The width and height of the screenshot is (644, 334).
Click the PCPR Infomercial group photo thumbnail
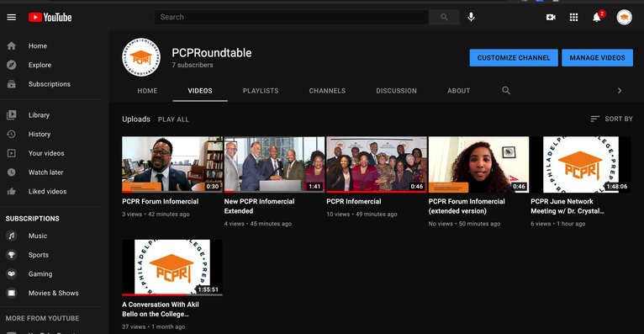click(377, 164)
